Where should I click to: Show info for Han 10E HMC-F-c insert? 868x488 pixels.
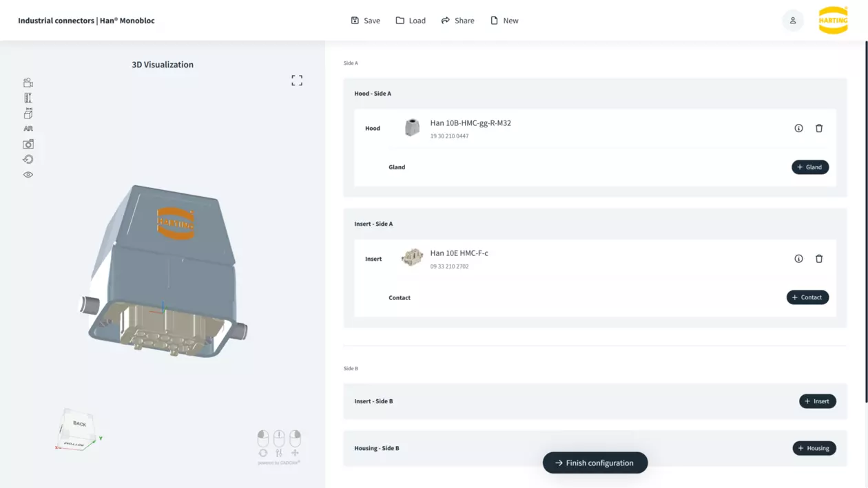click(798, 259)
